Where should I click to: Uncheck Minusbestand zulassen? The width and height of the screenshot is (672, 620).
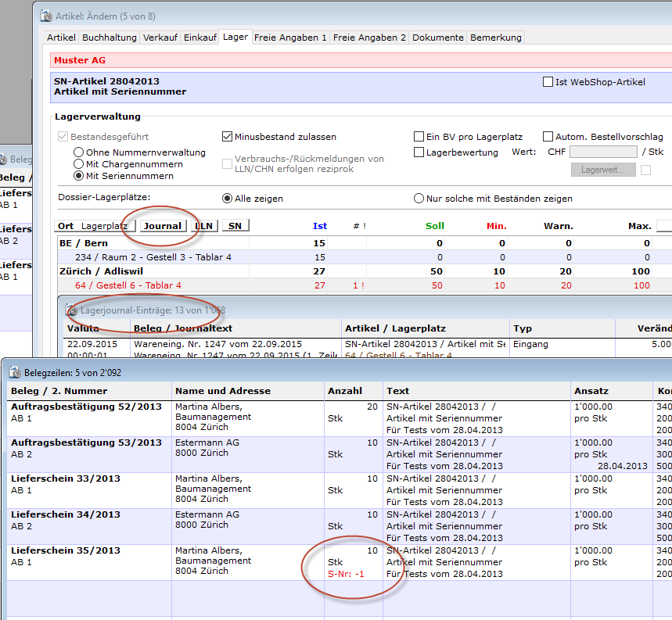(228, 136)
